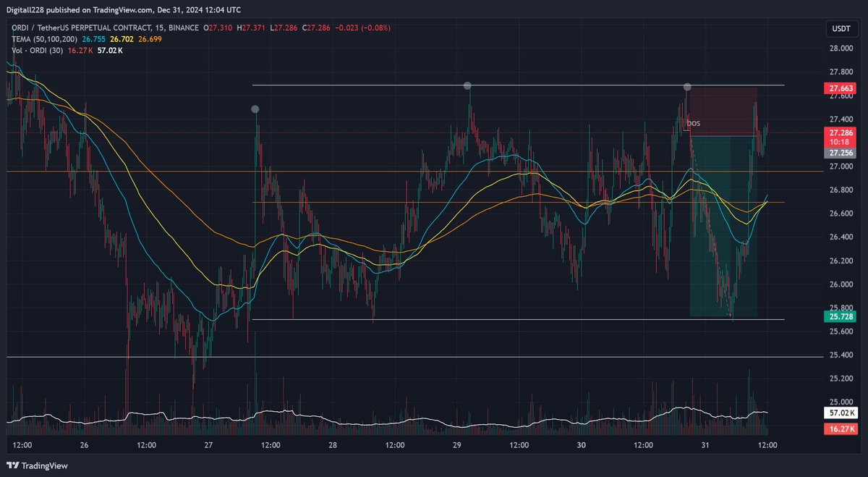Click date 30 on the time axis
The image size is (868, 477).
(581, 445)
